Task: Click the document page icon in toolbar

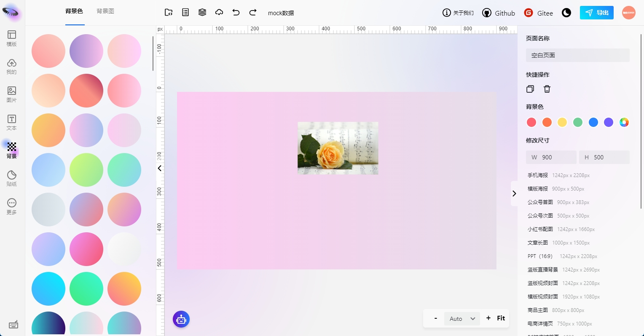Action: click(185, 13)
